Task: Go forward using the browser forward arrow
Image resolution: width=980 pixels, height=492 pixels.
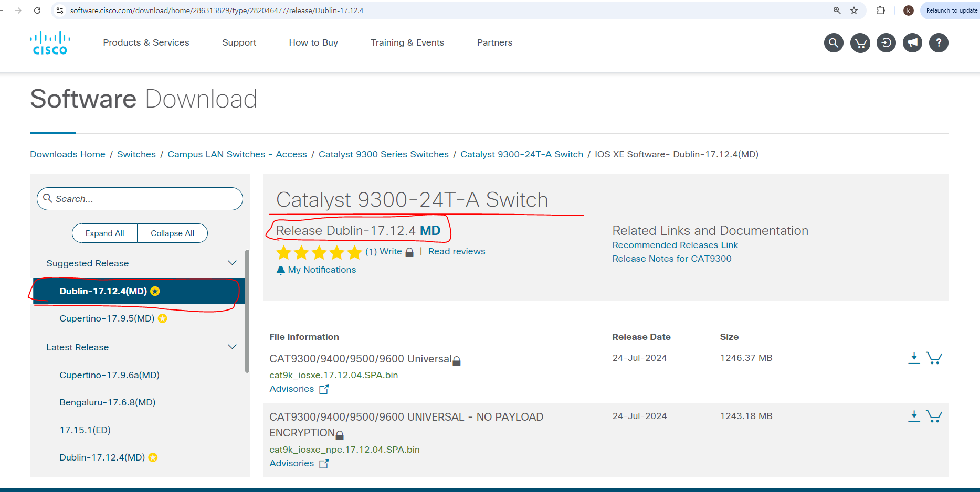Action: (x=18, y=10)
